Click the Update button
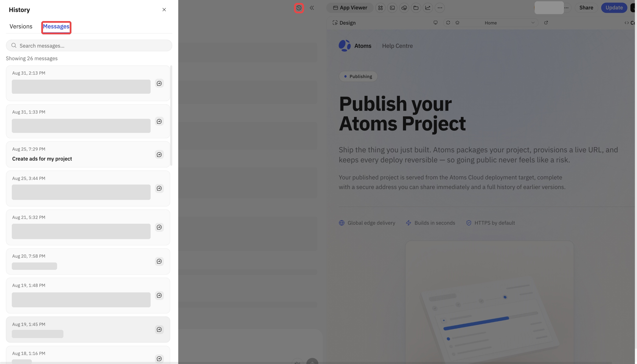The height and width of the screenshot is (364, 637). 614,8
